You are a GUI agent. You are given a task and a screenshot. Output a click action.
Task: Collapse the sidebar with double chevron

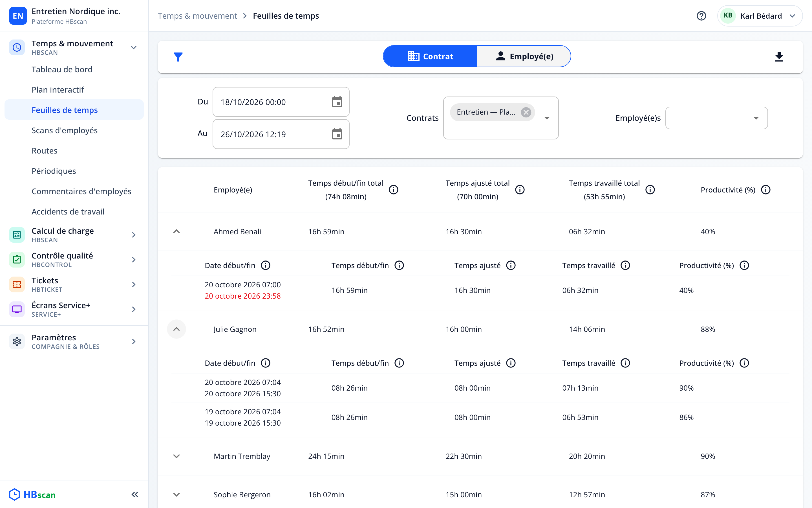point(135,494)
